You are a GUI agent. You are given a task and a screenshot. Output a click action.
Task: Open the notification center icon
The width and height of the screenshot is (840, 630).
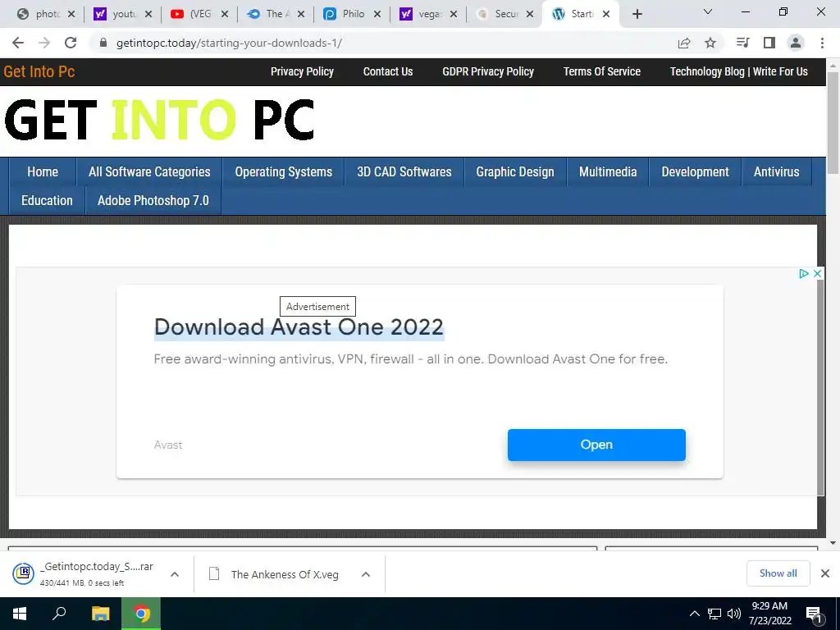[x=815, y=614]
